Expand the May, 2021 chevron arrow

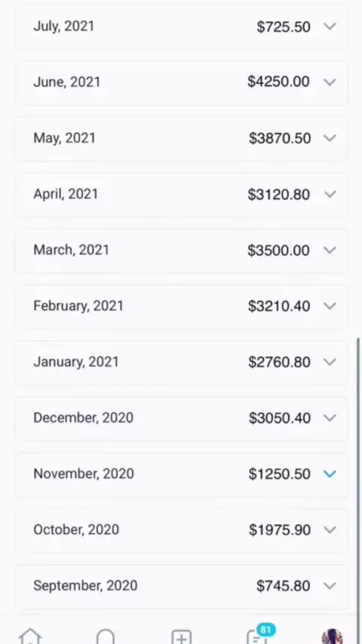coord(330,138)
